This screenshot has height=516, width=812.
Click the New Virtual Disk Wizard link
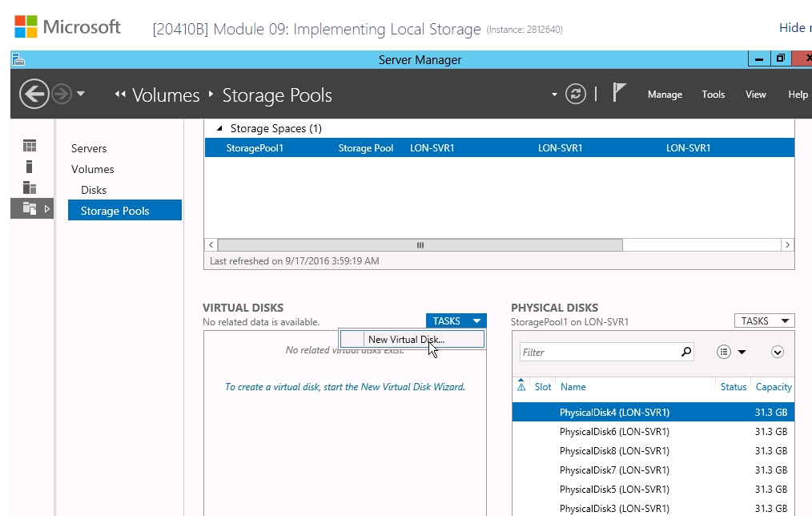pyautogui.click(x=344, y=387)
